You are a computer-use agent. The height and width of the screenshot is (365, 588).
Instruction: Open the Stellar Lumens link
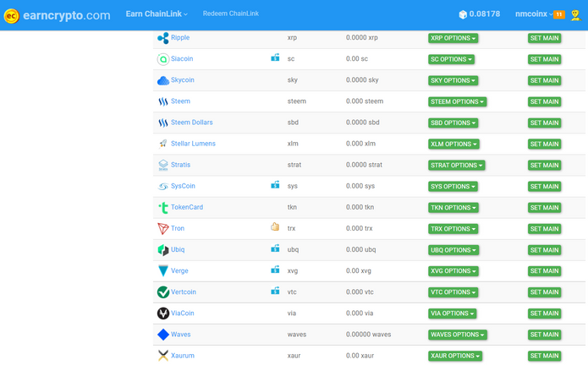[x=193, y=144]
